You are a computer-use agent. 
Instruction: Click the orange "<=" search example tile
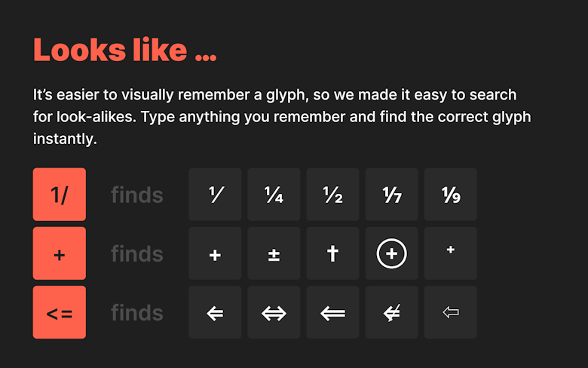pos(60,312)
